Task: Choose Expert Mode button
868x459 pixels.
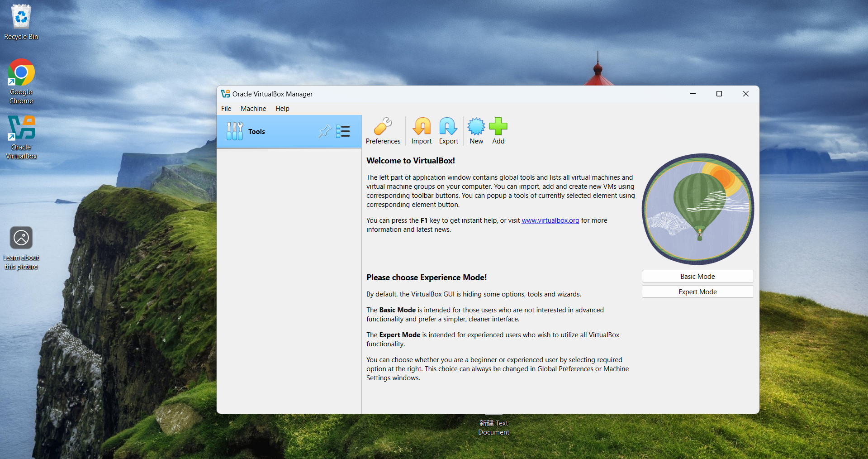Action: [x=697, y=292]
